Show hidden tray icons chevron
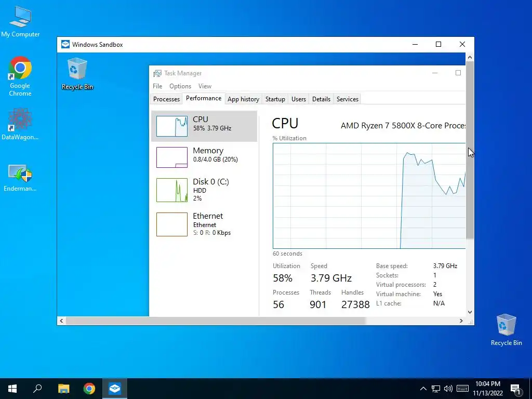The height and width of the screenshot is (399, 532). coord(423,389)
